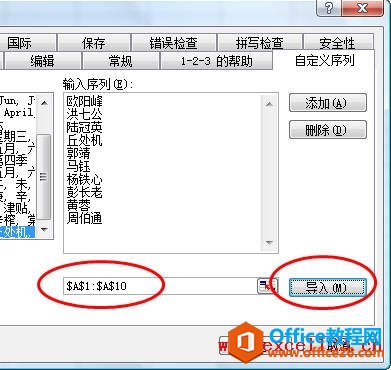The height and width of the screenshot is (370, 391).
Task: Switch to the 编辑 tab
Action: pos(42,61)
